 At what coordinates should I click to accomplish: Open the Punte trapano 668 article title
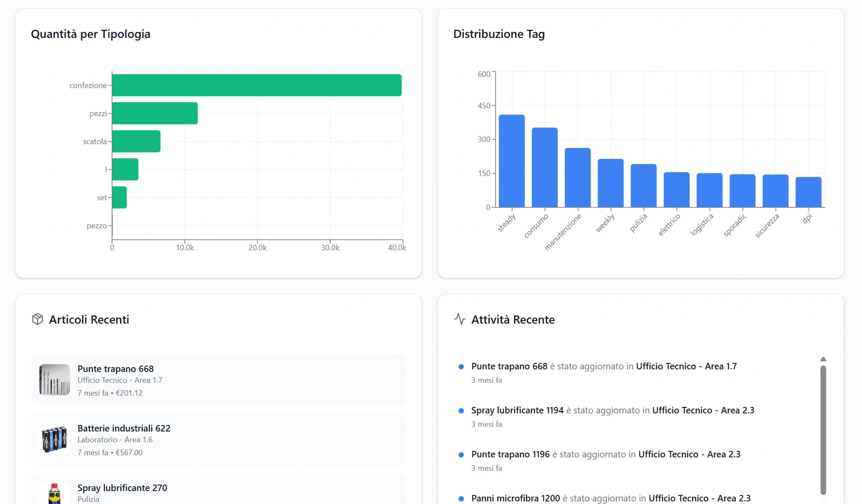point(115,369)
